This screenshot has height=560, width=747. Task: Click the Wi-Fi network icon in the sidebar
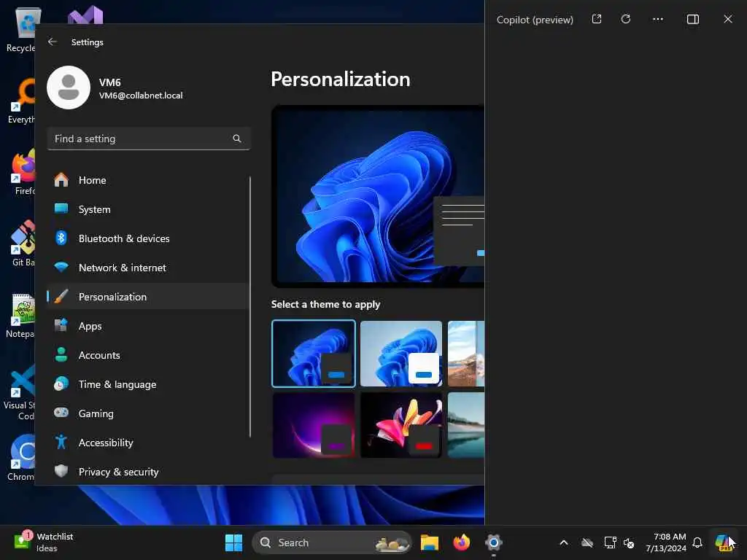pyautogui.click(x=61, y=267)
